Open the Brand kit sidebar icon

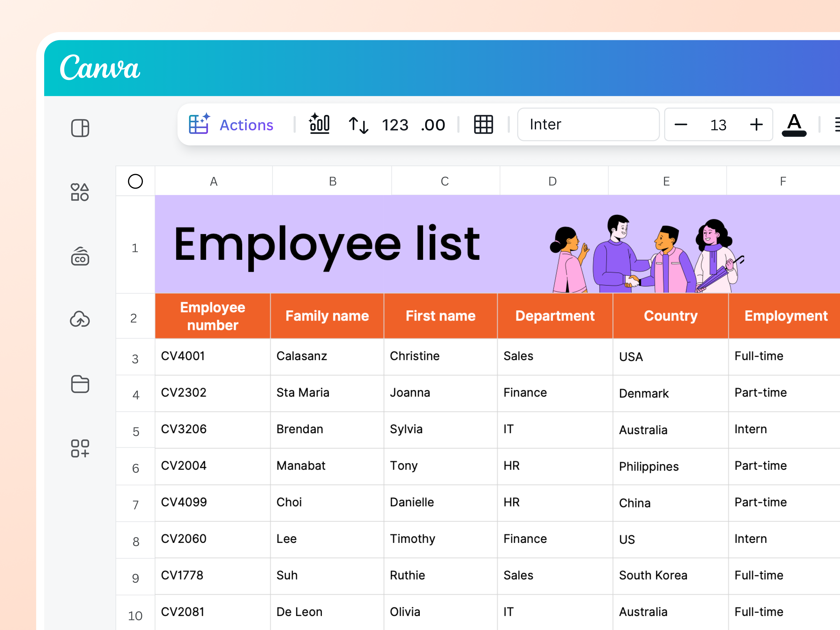[80, 256]
